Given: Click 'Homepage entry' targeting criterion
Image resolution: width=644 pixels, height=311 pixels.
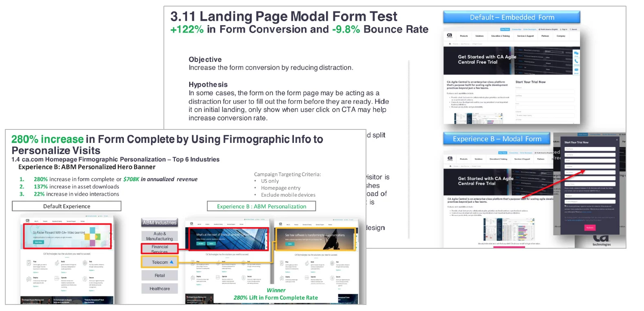Looking at the screenshot, I should 280,188.
